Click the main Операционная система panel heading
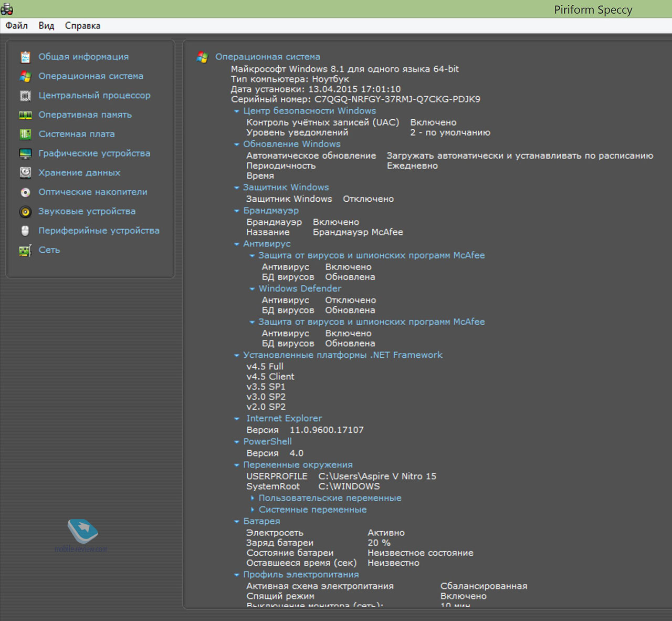Viewport: 672px width, 621px height. tap(268, 57)
